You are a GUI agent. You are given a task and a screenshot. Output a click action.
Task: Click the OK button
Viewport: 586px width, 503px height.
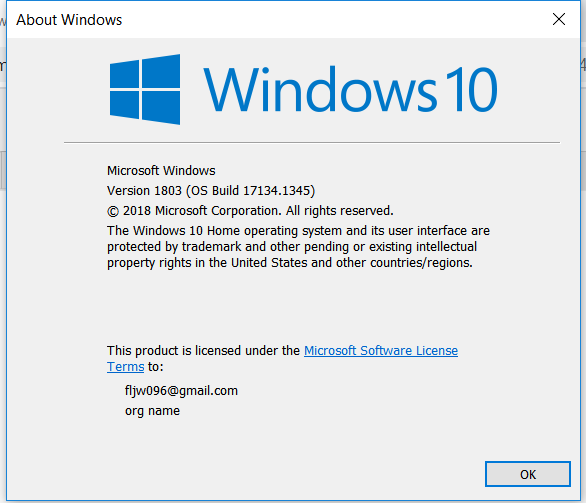click(x=527, y=474)
